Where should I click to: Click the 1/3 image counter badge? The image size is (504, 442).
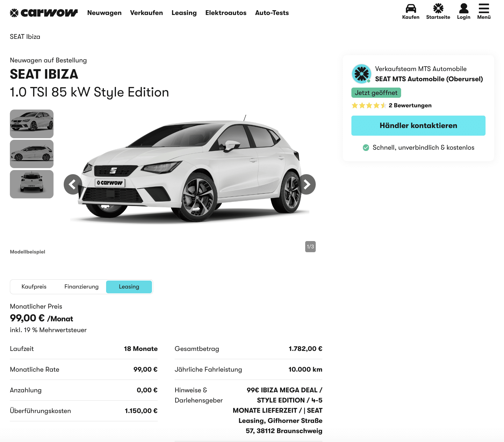[x=310, y=246]
